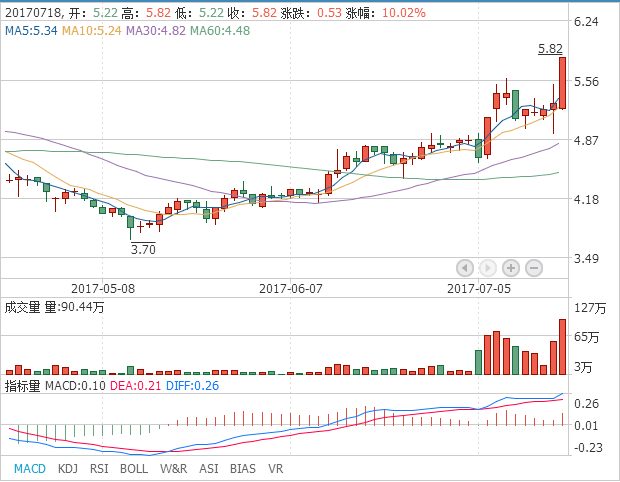Click the 2017-06-07 date axis label
Screen dimensions: 620x482
[x=291, y=289]
